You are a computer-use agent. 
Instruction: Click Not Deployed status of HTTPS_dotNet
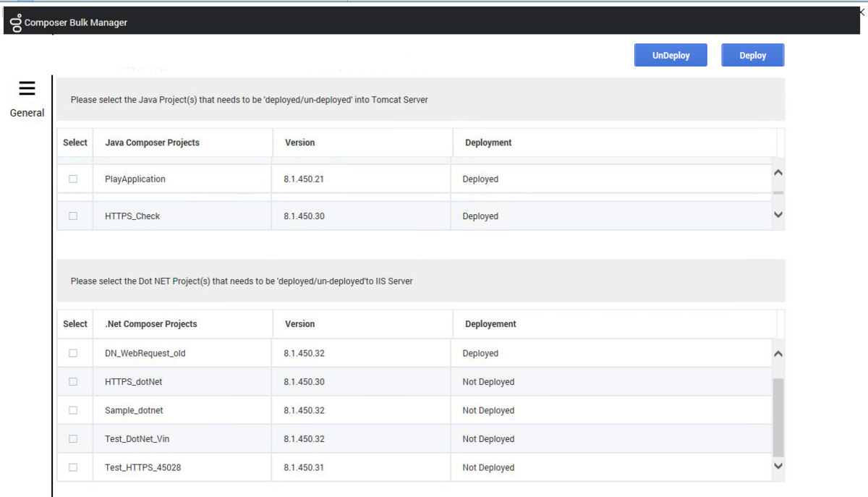pyautogui.click(x=488, y=382)
